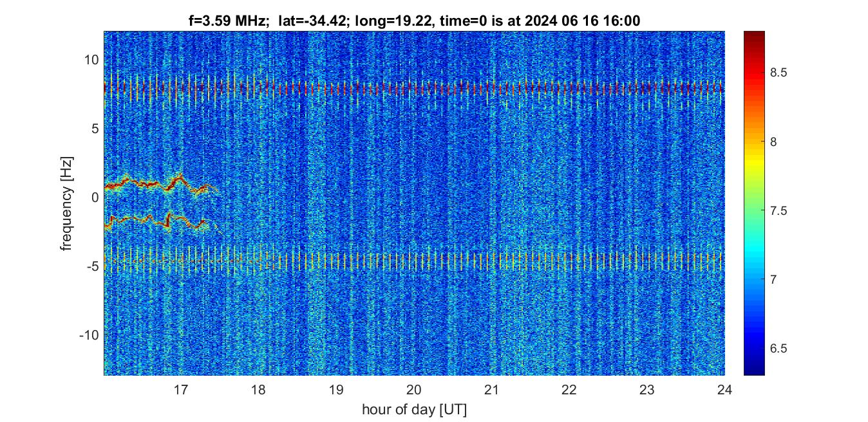Click the upper red Doppler trace near 1 Hz
This screenshot has width=868, height=422.
(x=148, y=185)
